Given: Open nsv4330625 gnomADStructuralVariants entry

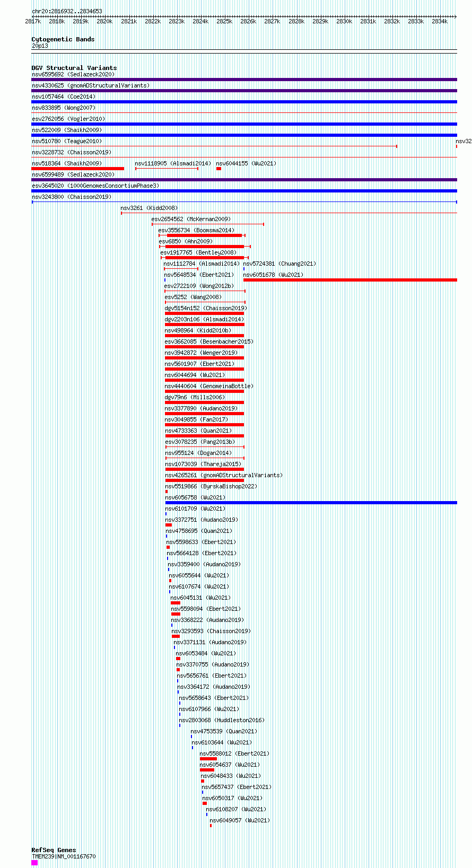Looking at the screenshot, I should (91, 85).
